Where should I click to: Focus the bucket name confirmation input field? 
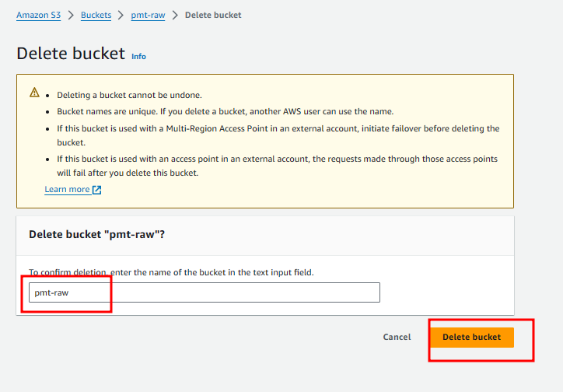pyautogui.click(x=205, y=292)
